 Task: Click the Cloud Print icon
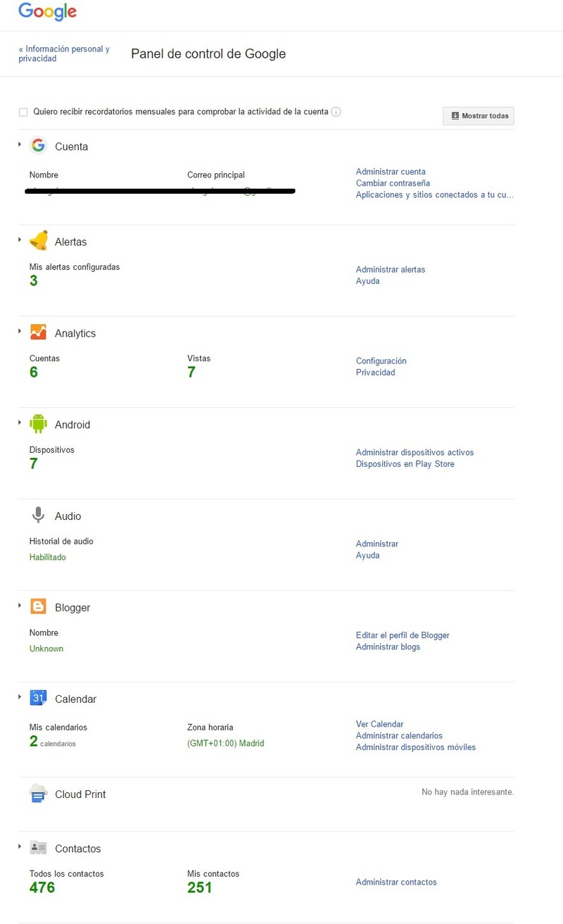click(x=39, y=794)
